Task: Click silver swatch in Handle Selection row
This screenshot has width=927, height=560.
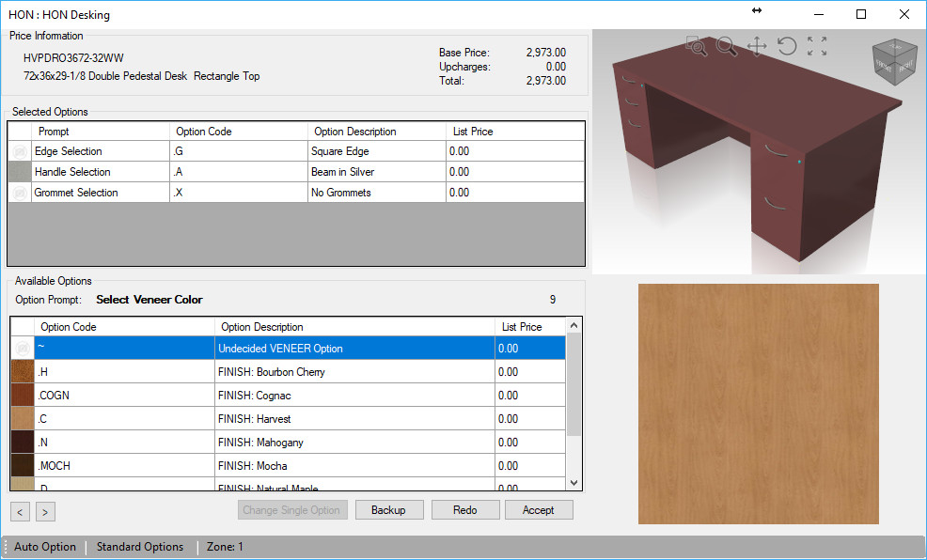Action: 20,172
